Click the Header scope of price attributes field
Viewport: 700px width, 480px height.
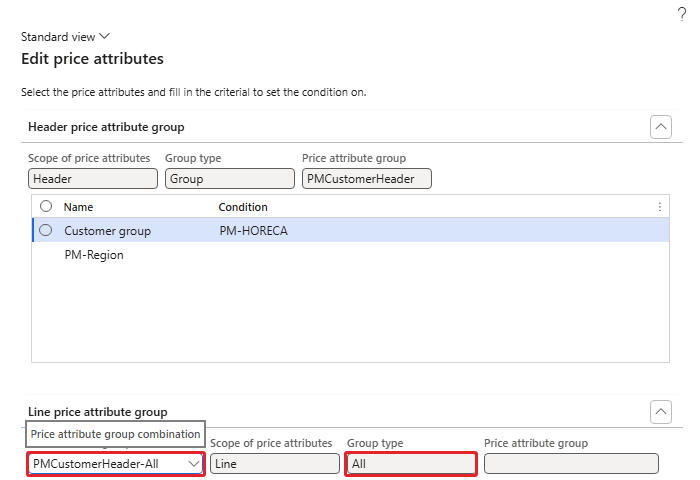click(x=93, y=179)
